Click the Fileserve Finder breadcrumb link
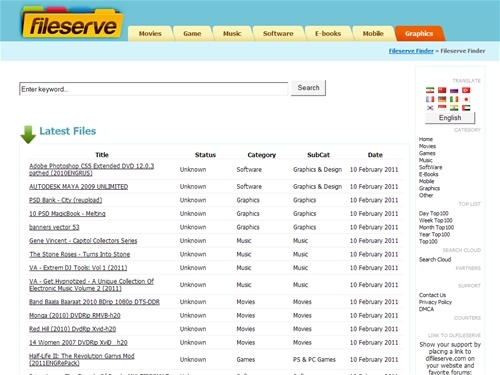500x375 pixels. (411, 51)
